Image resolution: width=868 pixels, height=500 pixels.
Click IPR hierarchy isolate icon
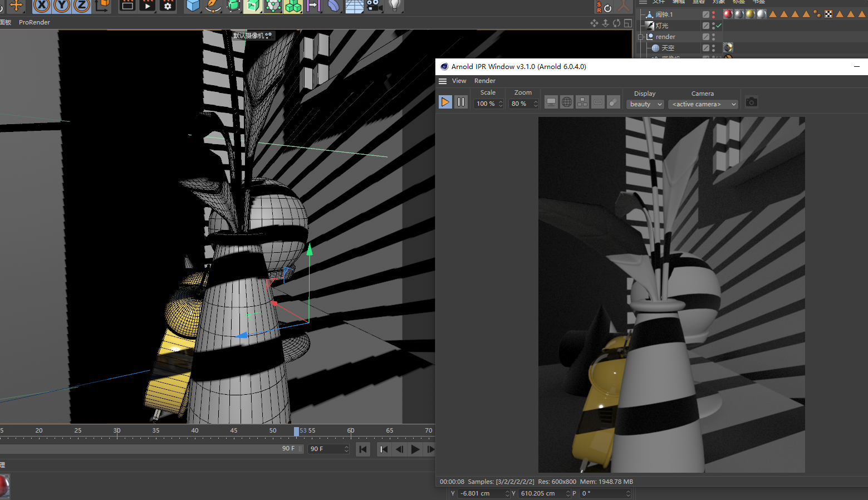pos(582,102)
